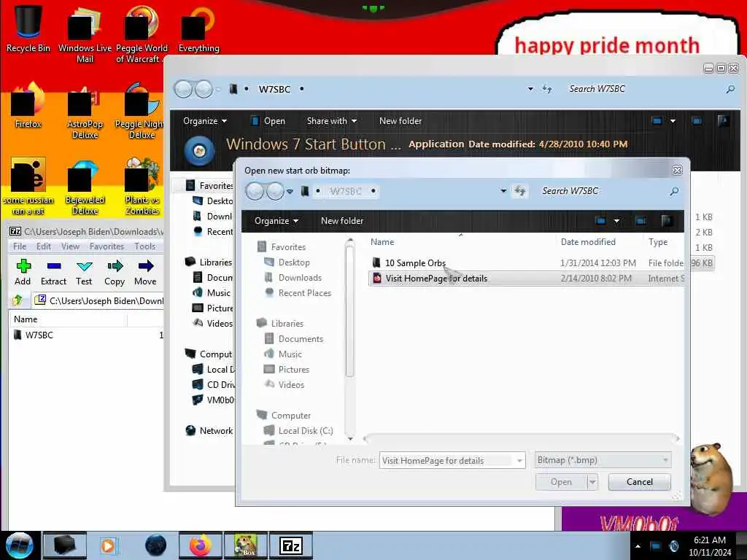This screenshot has height=560, width=747.
Task: Click Windows Media Player taskbar icon
Action: pyautogui.click(x=108, y=545)
